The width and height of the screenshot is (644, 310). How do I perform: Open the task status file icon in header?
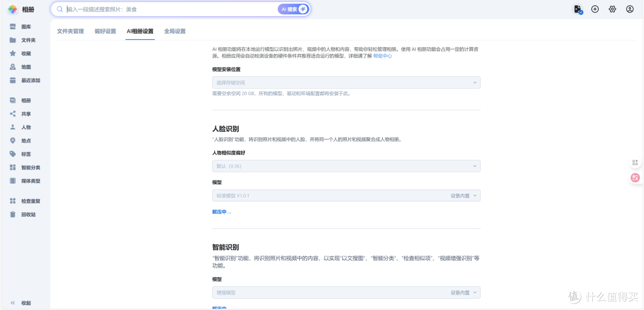point(578,9)
